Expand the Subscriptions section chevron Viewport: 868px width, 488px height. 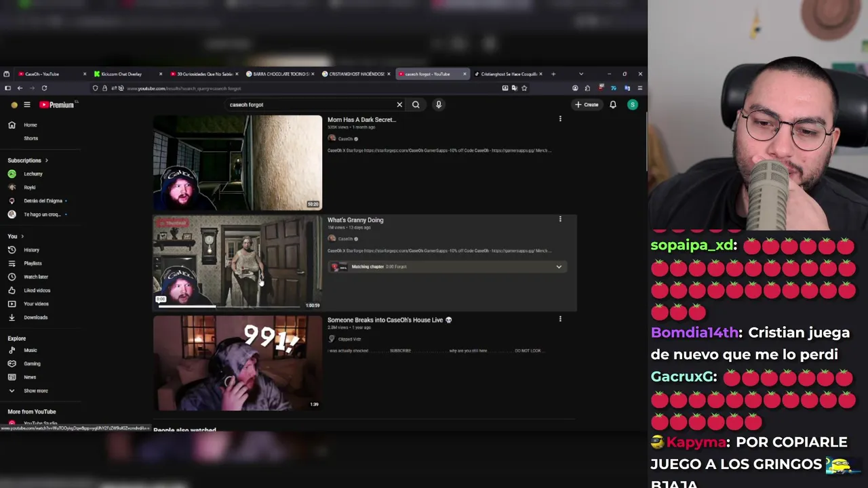(47, 161)
